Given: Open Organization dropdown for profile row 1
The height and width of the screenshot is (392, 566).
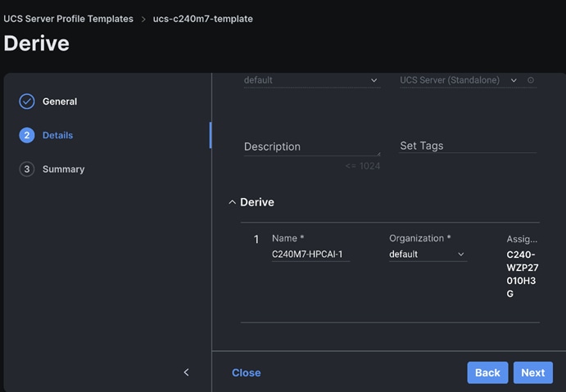Looking at the screenshot, I should pos(428,255).
